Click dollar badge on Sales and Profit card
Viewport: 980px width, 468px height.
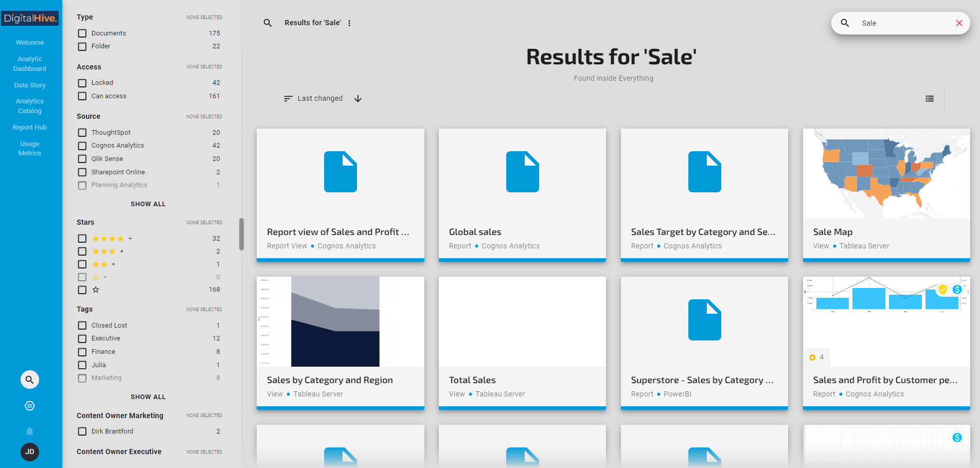pyautogui.click(x=957, y=290)
